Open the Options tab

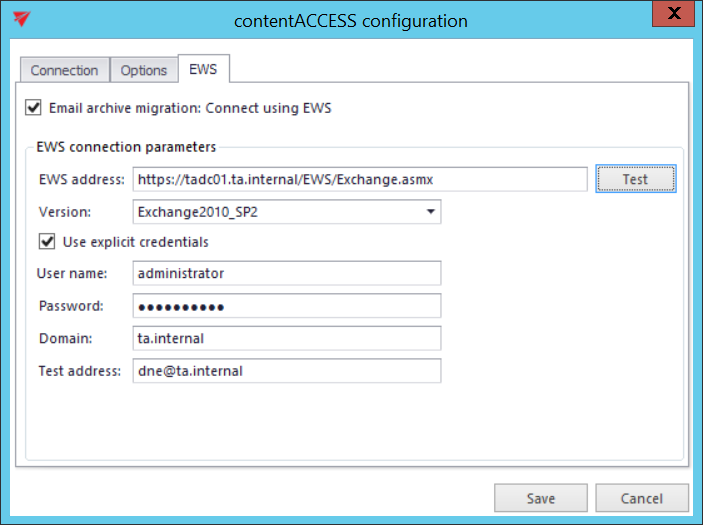tap(144, 70)
